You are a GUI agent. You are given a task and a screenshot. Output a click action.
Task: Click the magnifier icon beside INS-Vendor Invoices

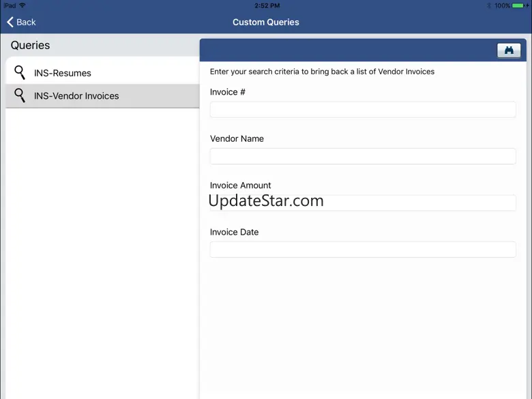(x=20, y=95)
